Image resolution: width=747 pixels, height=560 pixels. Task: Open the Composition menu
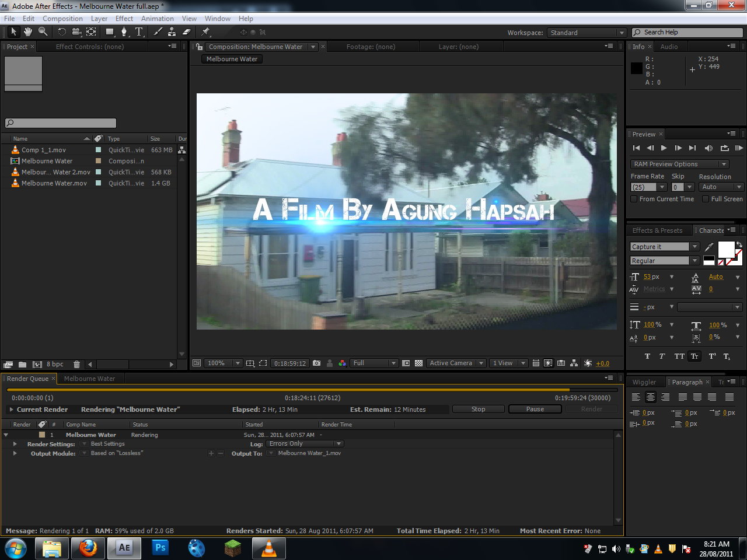coord(62,19)
